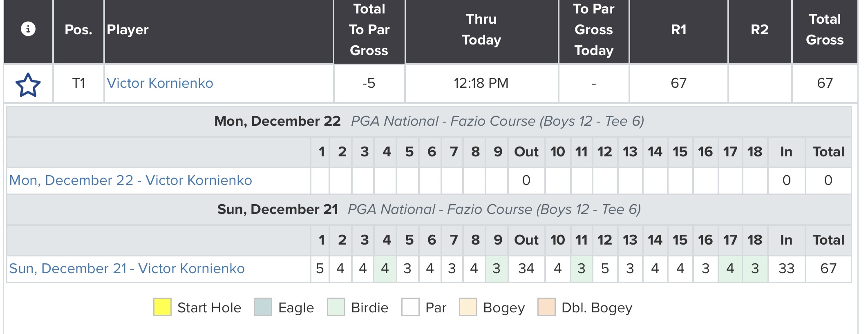Sort by Pos. column header
The image size is (868, 334).
[x=78, y=29]
